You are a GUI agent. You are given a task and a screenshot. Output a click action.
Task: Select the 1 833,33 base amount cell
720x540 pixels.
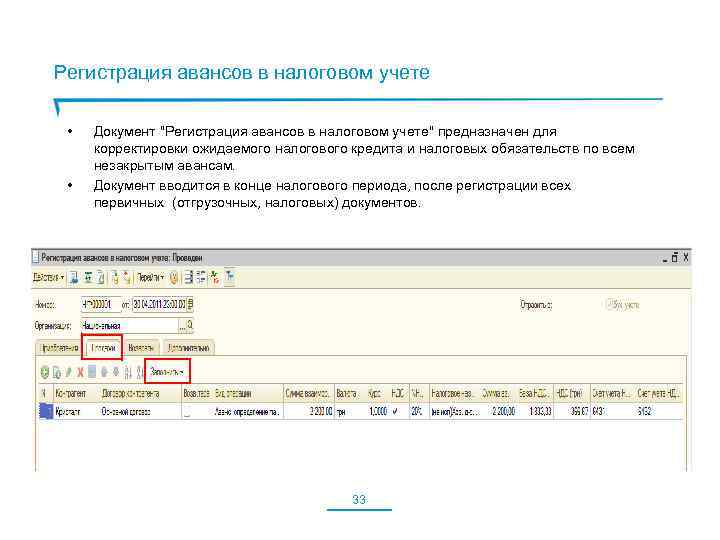pyautogui.click(x=535, y=411)
